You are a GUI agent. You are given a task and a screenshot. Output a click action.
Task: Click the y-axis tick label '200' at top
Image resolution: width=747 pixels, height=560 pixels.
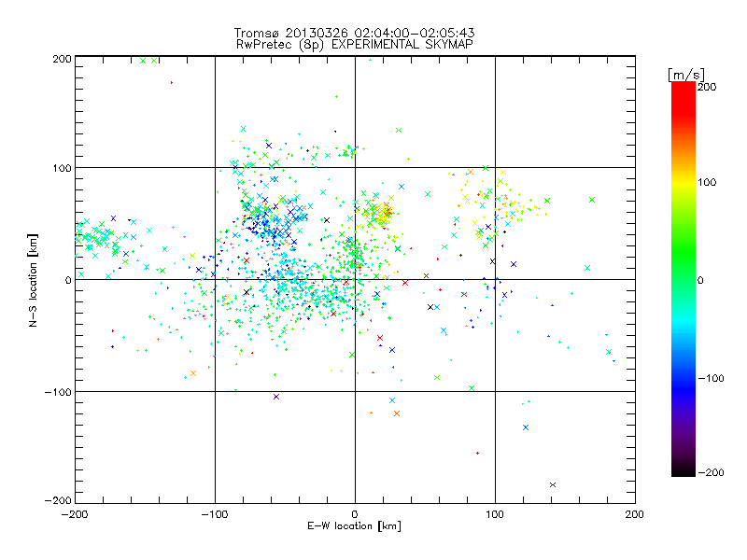click(62, 59)
